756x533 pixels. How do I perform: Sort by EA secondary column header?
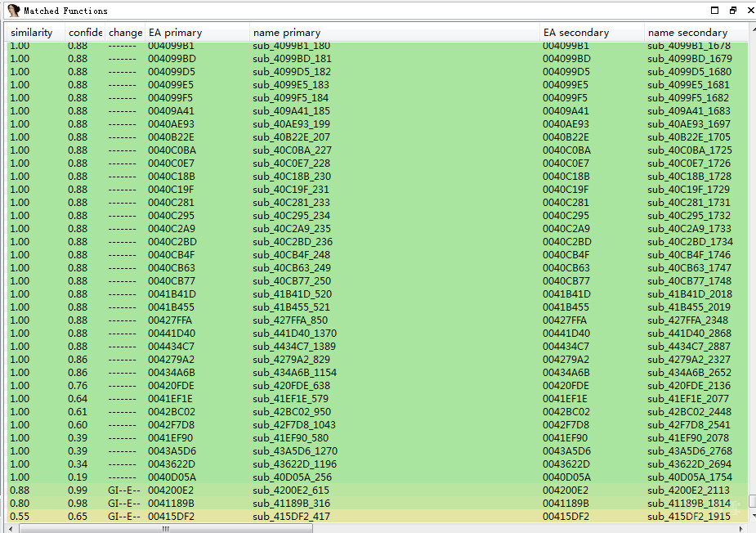click(x=592, y=33)
